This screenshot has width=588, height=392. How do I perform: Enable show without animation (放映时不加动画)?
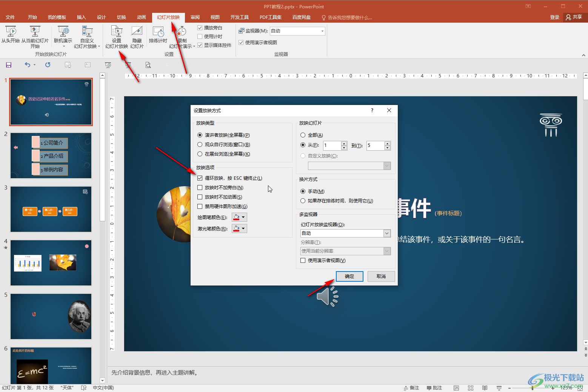[x=200, y=197]
